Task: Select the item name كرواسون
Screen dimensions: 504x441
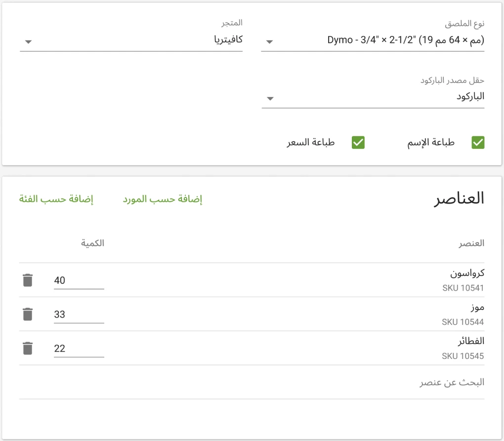Action: point(467,272)
